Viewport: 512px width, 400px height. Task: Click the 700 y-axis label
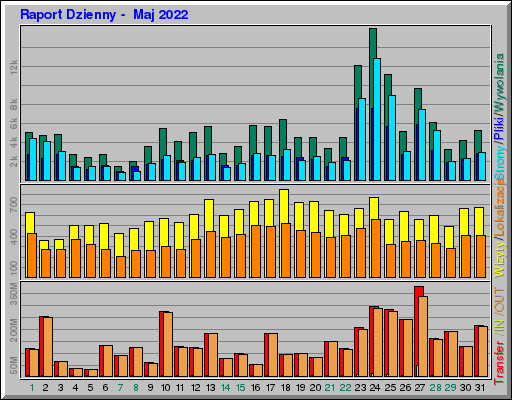point(14,205)
